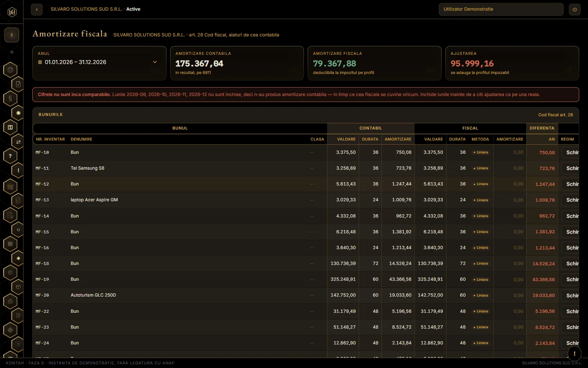Click the Amortizare fiscala value 79.367,88
The height and width of the screenshot is (368, 588).
334,64
